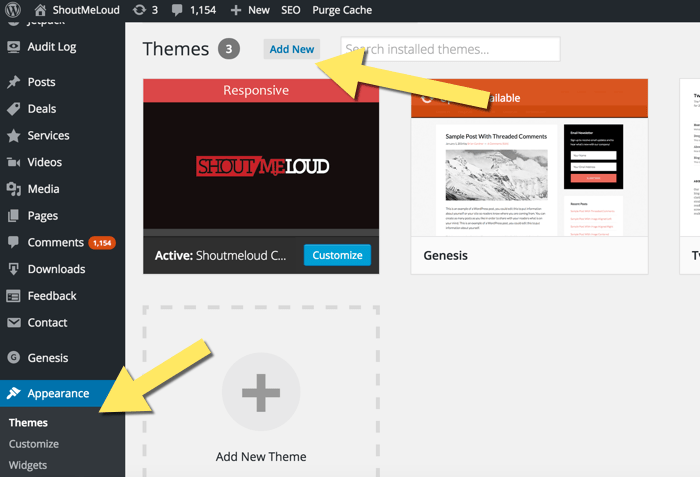Screen dimensions: 700x477
Task: Click the theme count badge showing 3
Action: 229,49
